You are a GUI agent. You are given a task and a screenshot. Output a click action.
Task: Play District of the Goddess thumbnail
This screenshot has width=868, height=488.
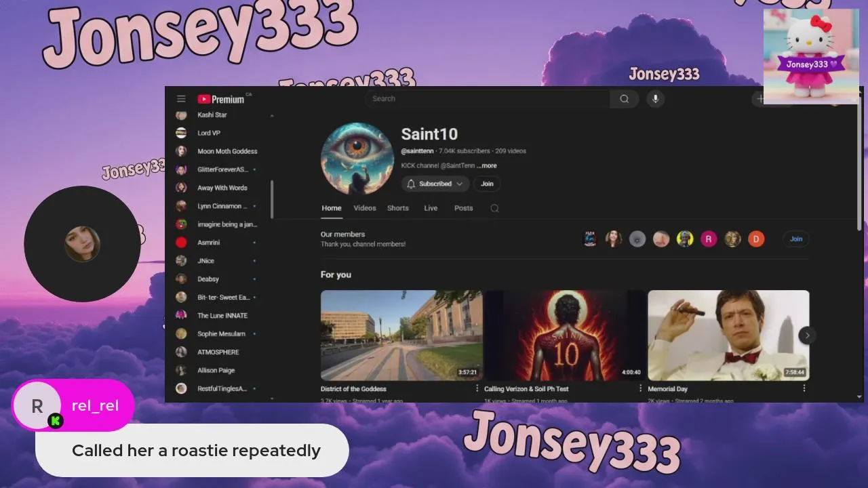click(401, 335)
